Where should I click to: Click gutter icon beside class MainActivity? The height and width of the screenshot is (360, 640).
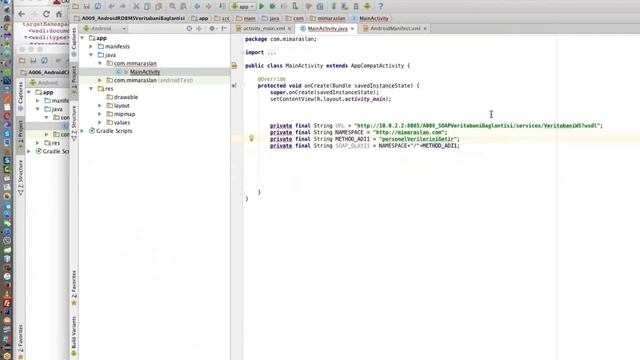pos(234,66)
